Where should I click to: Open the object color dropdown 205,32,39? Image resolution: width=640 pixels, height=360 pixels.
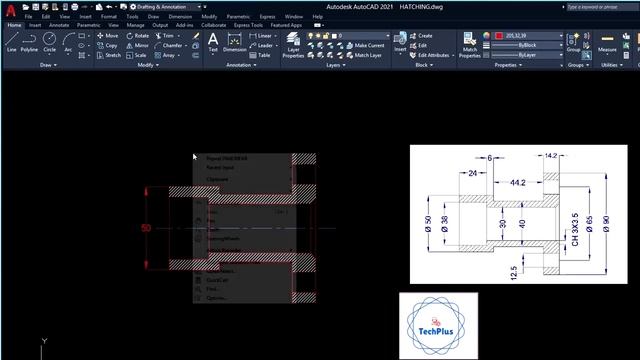click(x=529, y=36)
